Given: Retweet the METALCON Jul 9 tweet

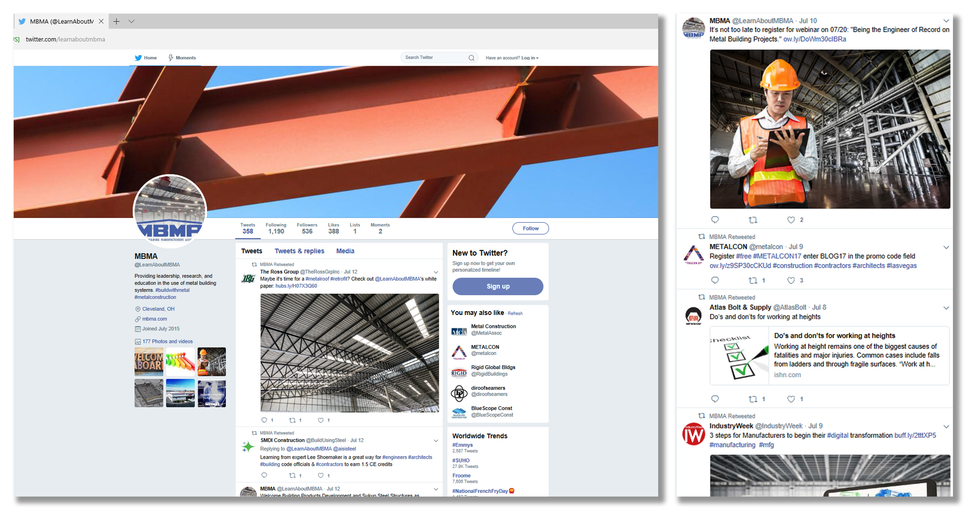Looking at the screenshot, I should [753, 281].
